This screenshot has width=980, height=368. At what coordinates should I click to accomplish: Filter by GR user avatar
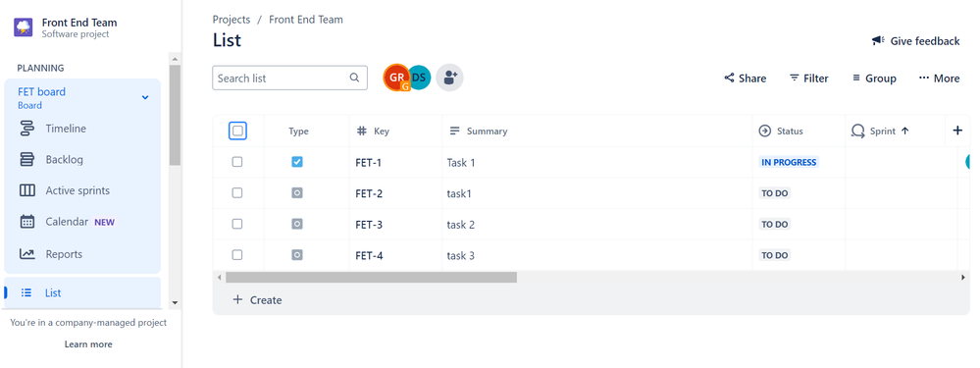(x=395, y=78)
